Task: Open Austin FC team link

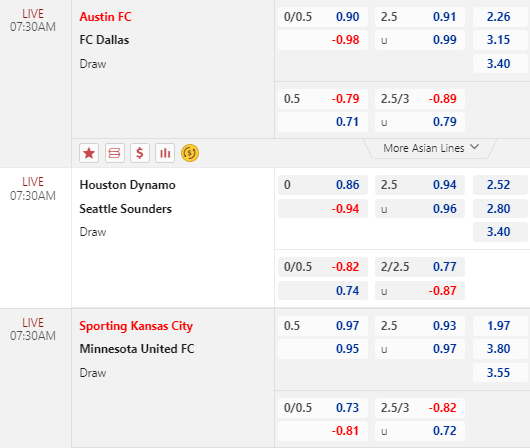Action: [105, 17]
